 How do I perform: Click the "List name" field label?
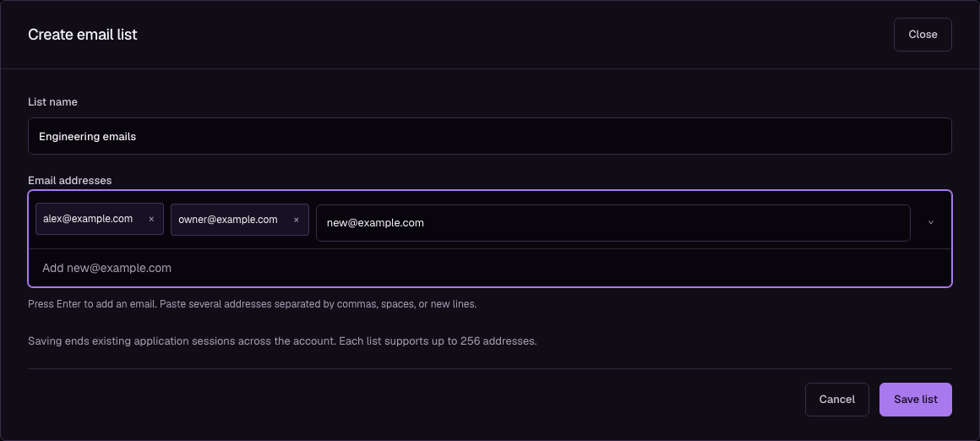click(52, 102)
